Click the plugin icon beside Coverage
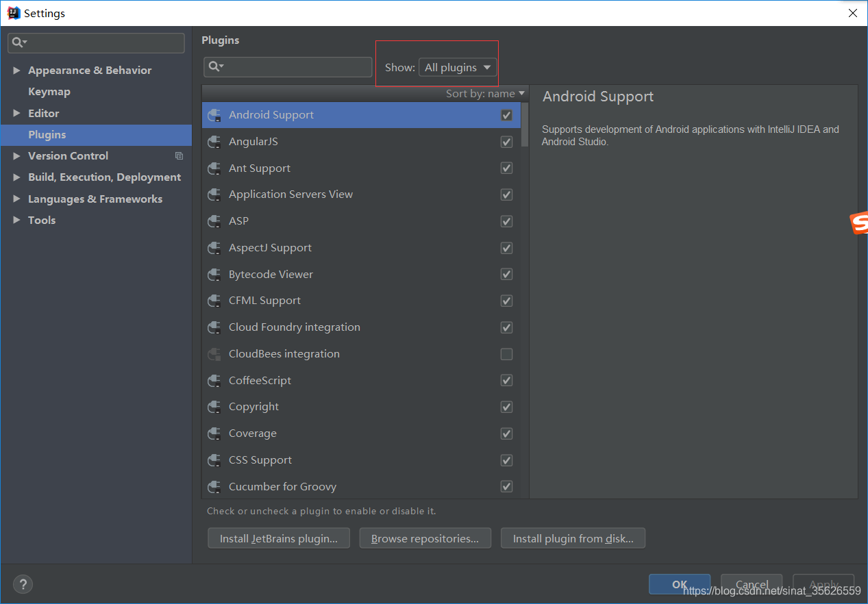Image resolution: width=868 pixels, height=604 pixels. coord(214,433)
